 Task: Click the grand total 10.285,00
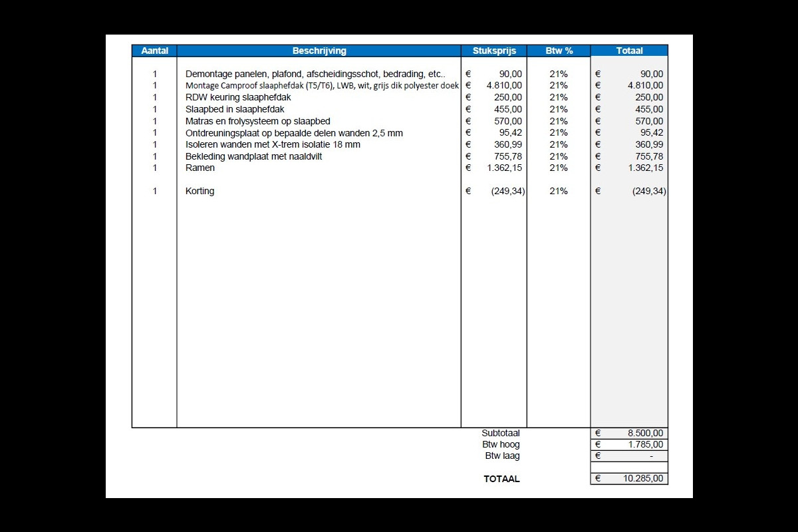pyautogui.click(x=643, y=479)
